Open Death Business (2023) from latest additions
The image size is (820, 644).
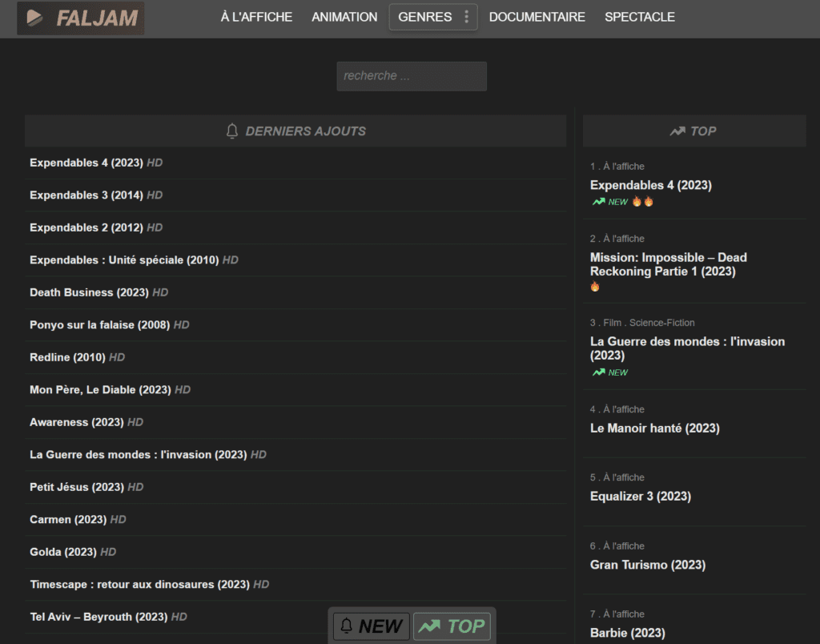point(89,292)
